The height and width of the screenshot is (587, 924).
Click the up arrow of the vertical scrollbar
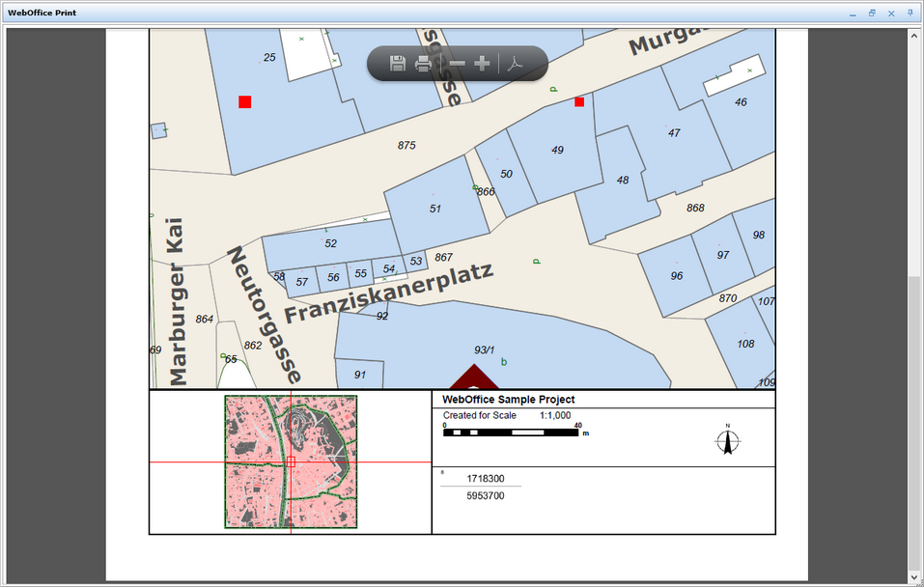tap(912, 34)
